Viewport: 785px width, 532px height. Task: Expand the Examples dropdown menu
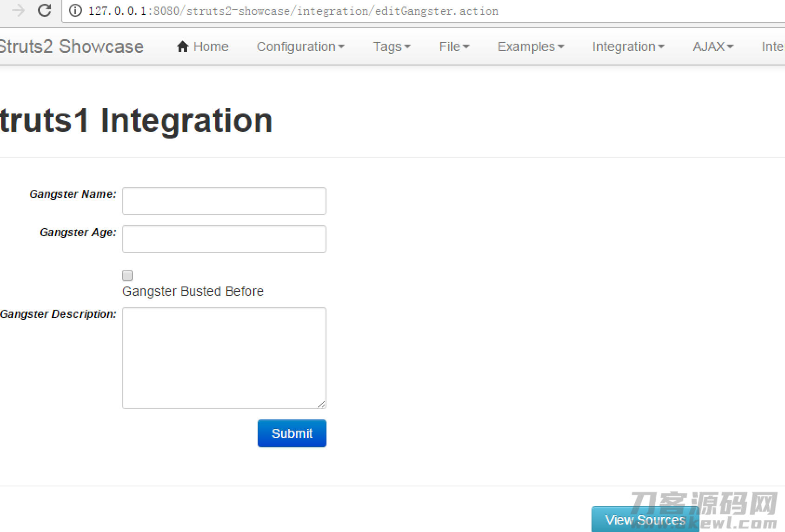click(531, 47)
